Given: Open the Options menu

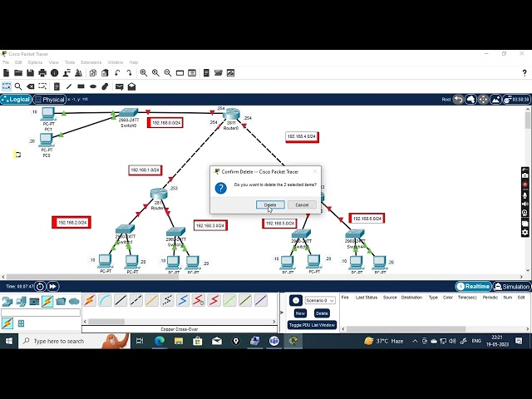Looking at the screenshot, I should pyautogui.click(x=35, y=62).
